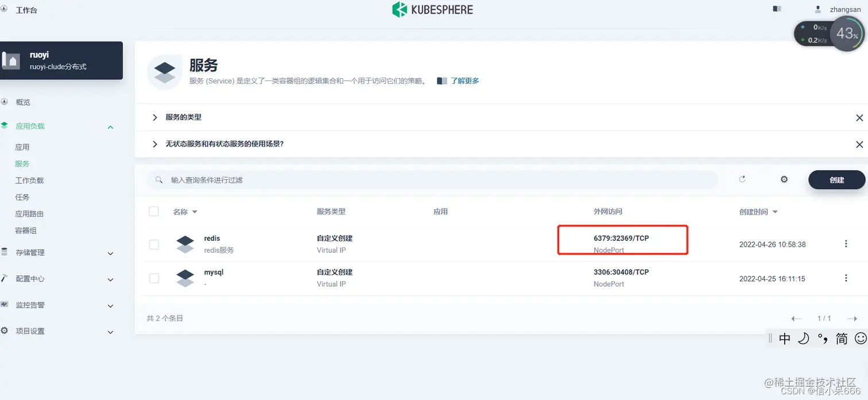Click mysql port 3306:30408/TCP text
Image resolution: width=868 pixels, height=400 pixels.
click(621, 272)
